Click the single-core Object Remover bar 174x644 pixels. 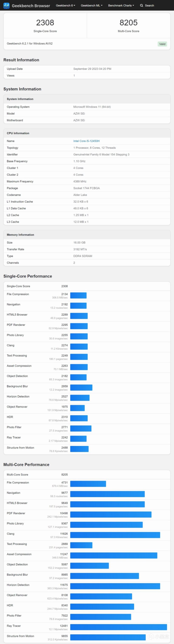tap(78, 408)
